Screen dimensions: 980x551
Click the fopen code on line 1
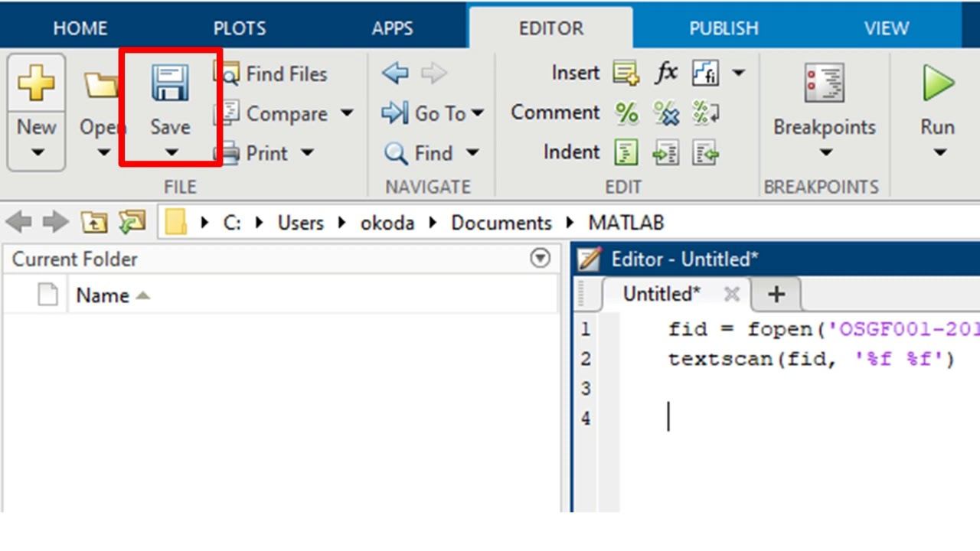click(824, 329)
